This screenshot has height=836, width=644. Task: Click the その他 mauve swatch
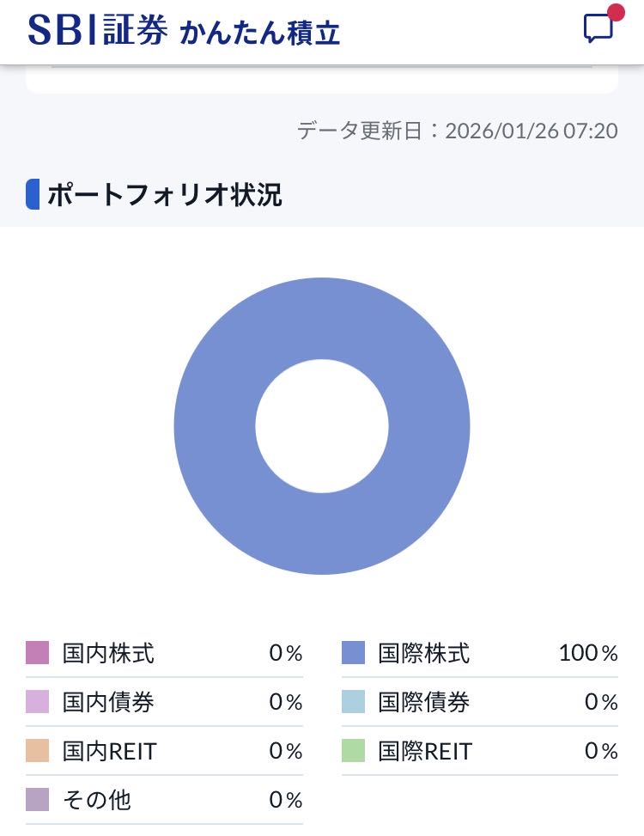pos(38,800)
